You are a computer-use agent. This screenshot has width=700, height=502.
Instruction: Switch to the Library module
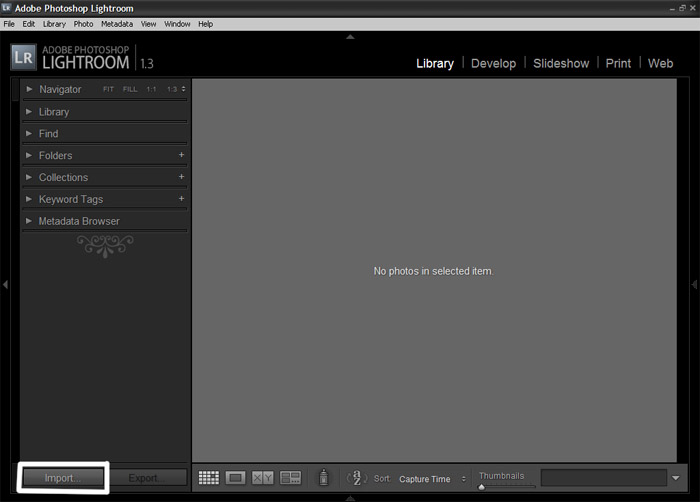pos(435,63)
